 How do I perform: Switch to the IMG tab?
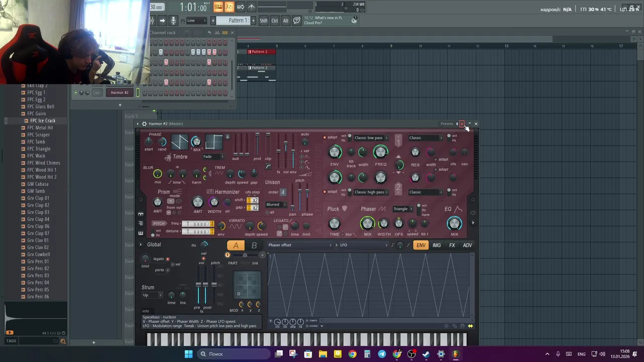(436, 245)
